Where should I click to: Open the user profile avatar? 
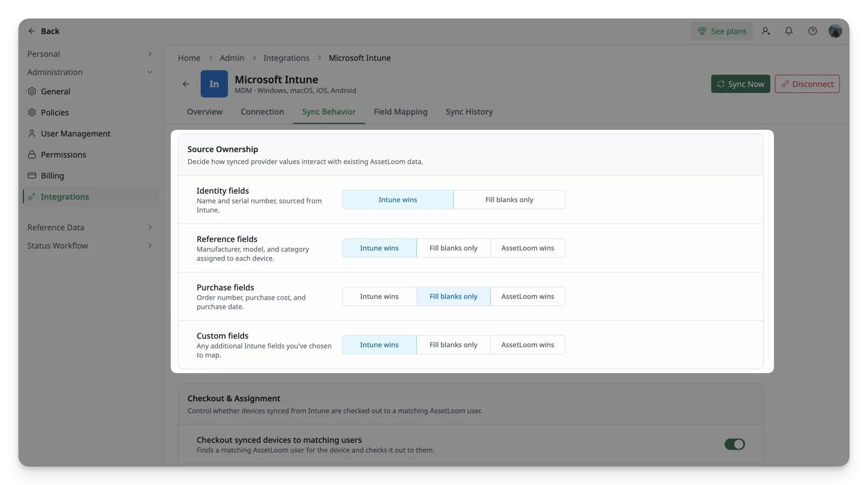click(x=835, y=31)
